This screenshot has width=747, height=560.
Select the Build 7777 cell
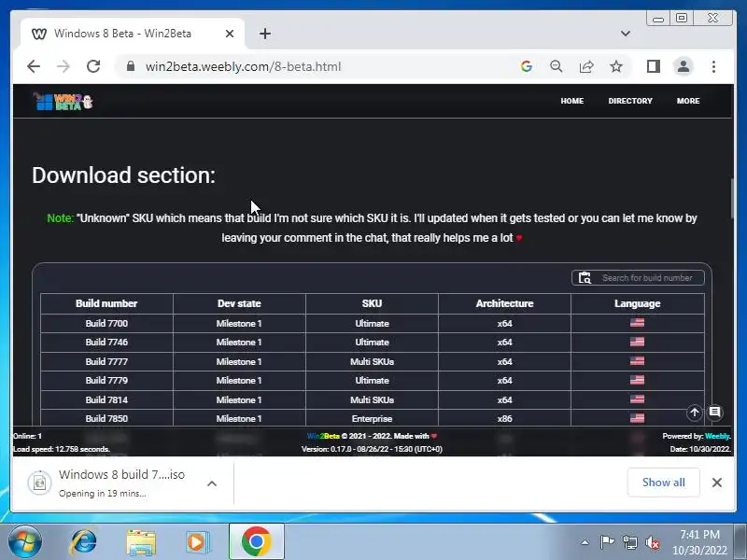coord(106,361)
